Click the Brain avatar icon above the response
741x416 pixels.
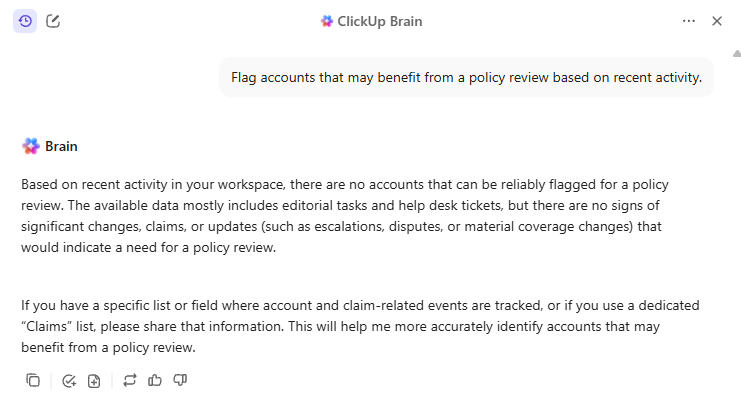pyautogui.click(x=31, y=146)
